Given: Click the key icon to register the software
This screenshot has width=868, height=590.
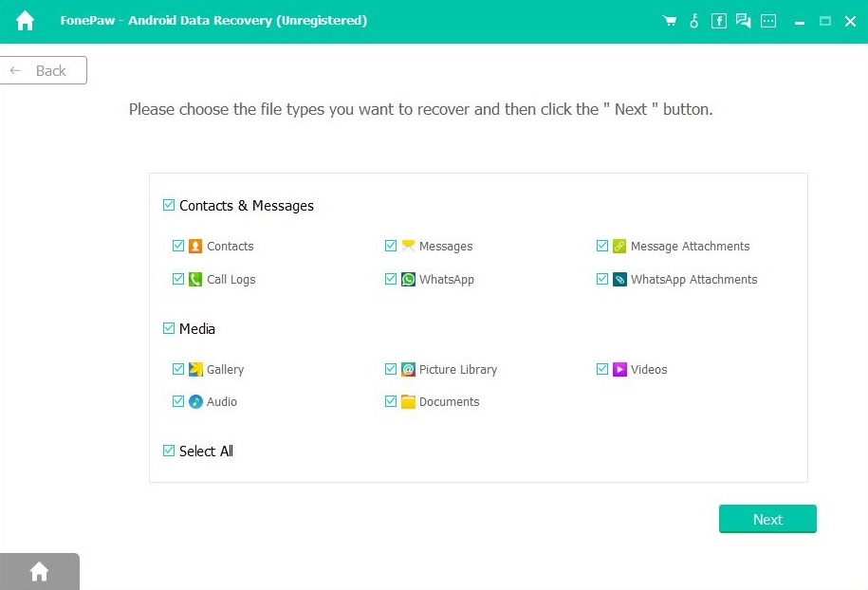Looking at the screenshot, I should pos(693,20).
